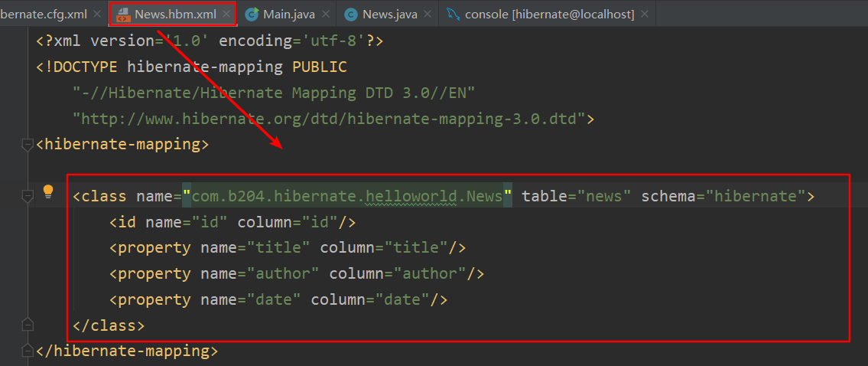Click the table="news" attribute value
This screenshot has width=868, height=366.
[604, 196]
